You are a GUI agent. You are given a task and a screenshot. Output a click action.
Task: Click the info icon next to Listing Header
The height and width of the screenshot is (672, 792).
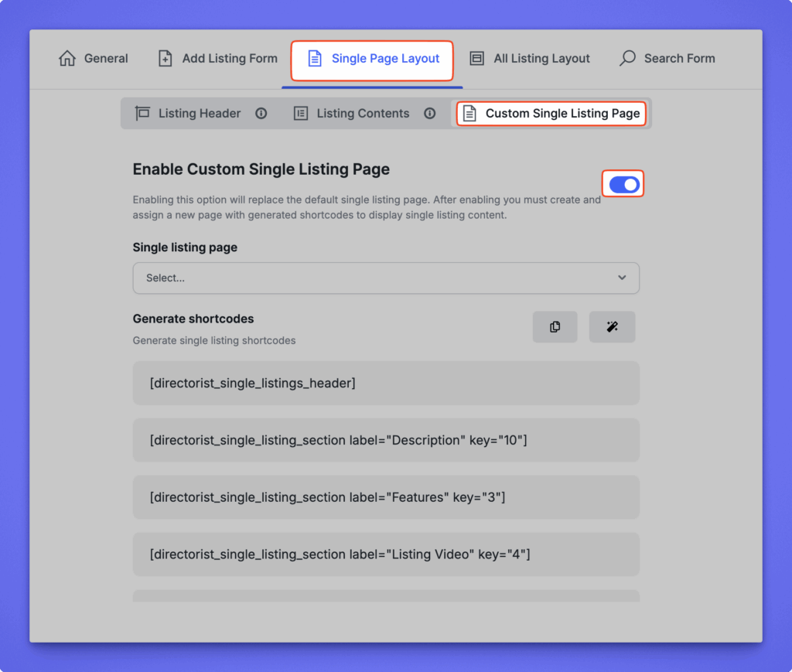click(261, 114)
